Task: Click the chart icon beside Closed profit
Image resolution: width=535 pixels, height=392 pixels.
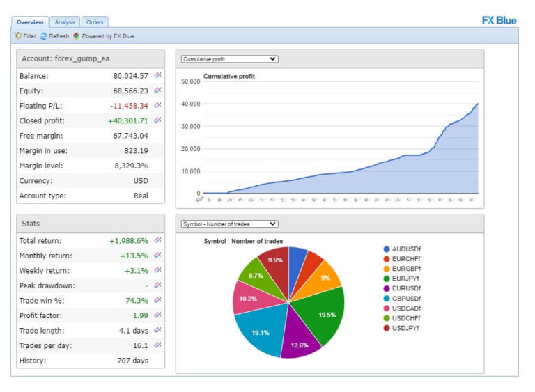Action: (157, 120)
